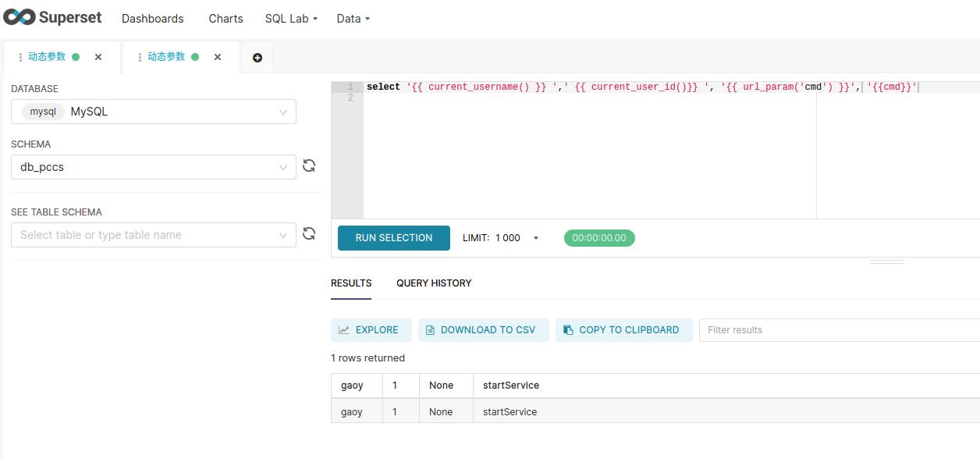Open the Data menu
980x459 pixels.
(x=353, y=19)
